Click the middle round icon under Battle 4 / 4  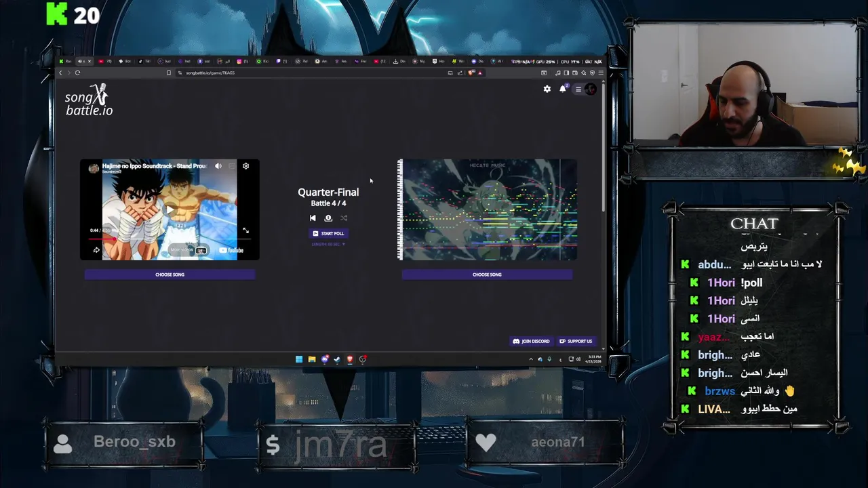[x=328, y=218]
